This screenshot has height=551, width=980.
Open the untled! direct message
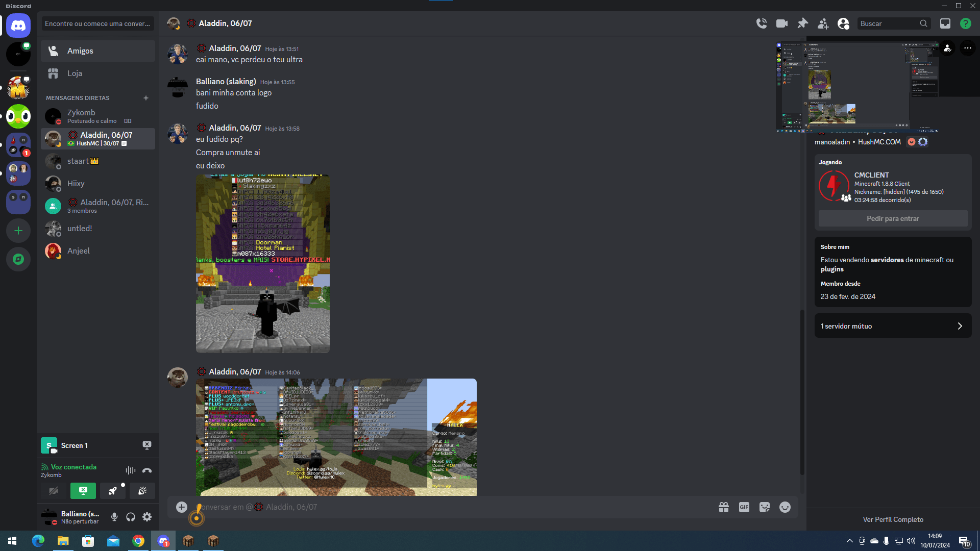click(98, 229)
